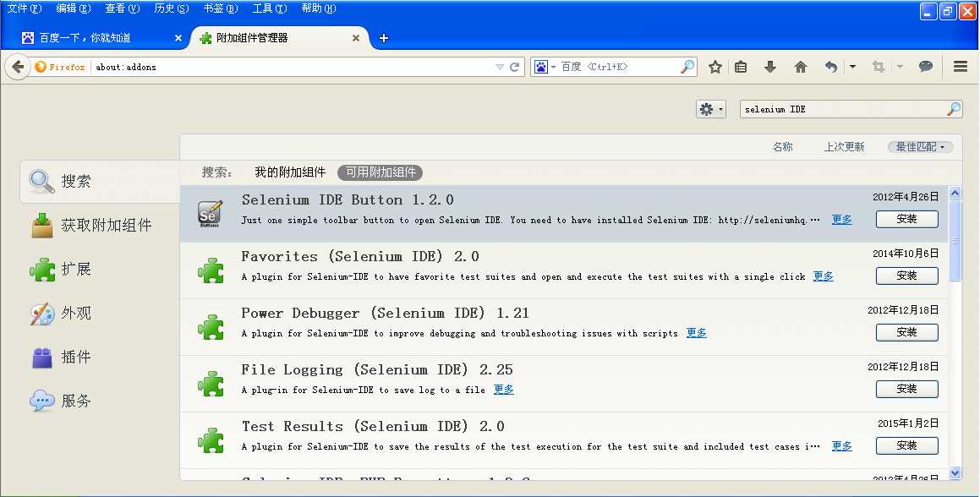Click the File Logging puzzle icon
Image resolution: width=980 pixels, height=497 pixels.
coord(211,384)
